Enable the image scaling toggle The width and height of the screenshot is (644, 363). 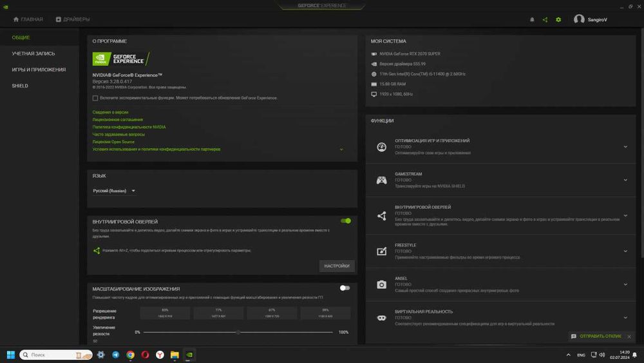tap(345, 288)
